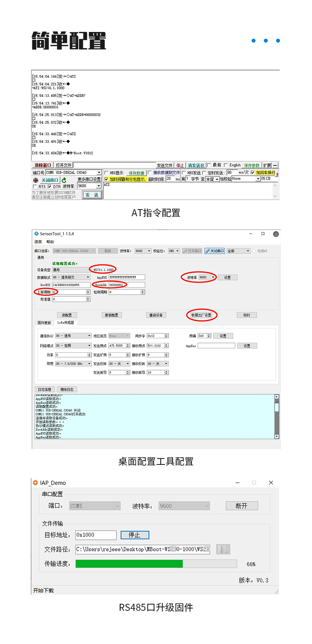Screen dimensions: 312x644
Task: Open the 通信协议 透传 dropdown
Action: [x=73, y=336]
